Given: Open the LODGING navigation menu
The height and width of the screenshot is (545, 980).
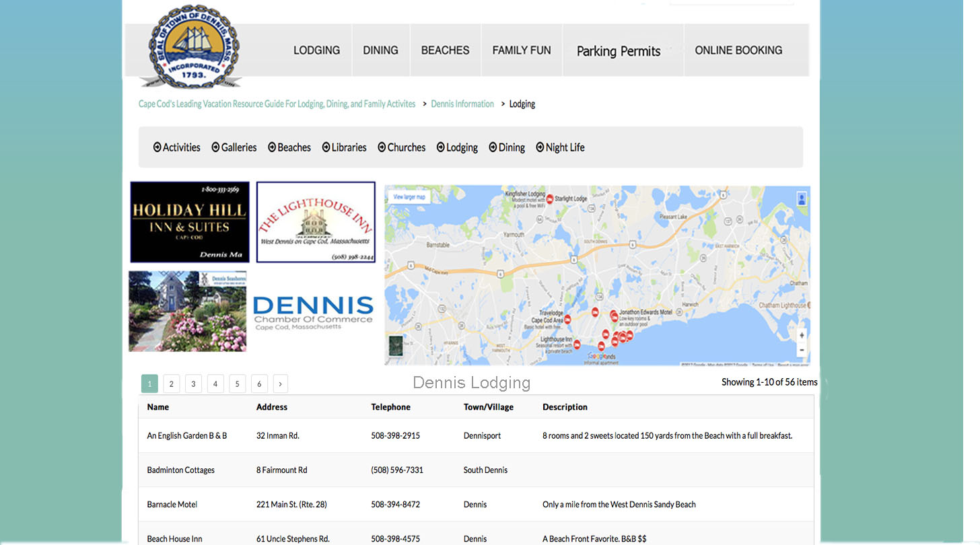Looking at the screenshot, I should coord(316,50).
